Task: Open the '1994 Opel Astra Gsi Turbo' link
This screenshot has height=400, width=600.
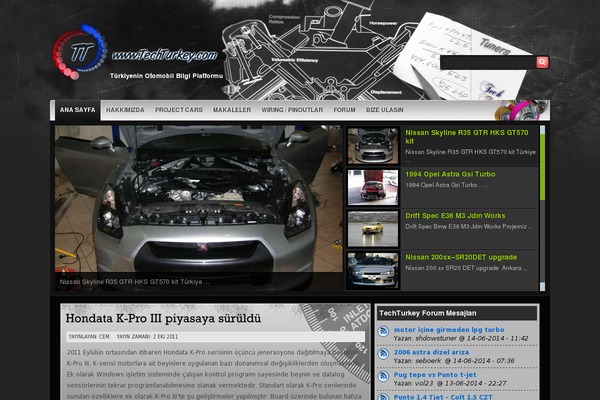Action: pyautogui.click(x=450, y=174)
